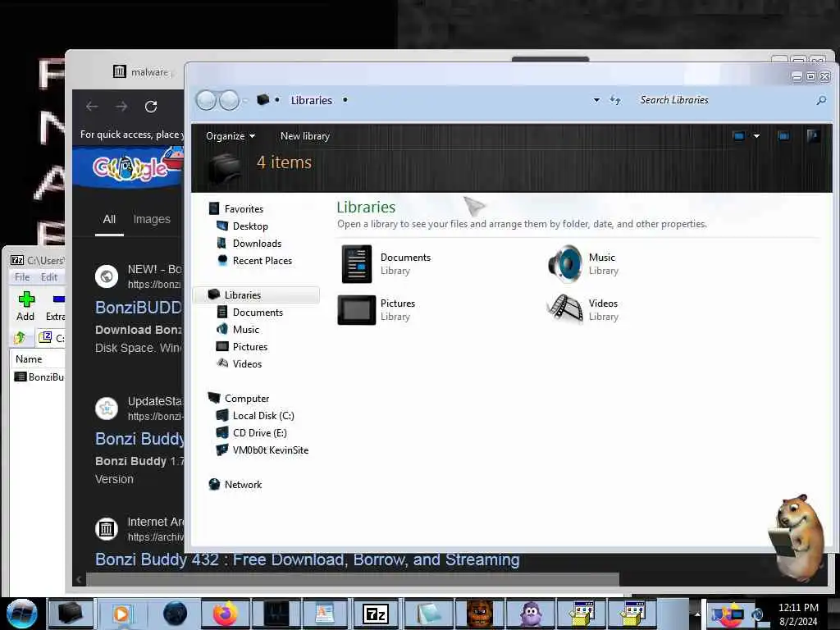
Task: Click Windows Start orb
Action: (x=21, y=614)
